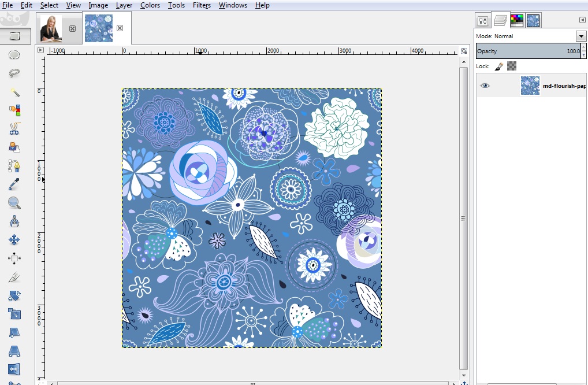This screenshot has width=588, height=385.
Task: Switch to the blue floral image tab
Action: (x=99, y=28)
